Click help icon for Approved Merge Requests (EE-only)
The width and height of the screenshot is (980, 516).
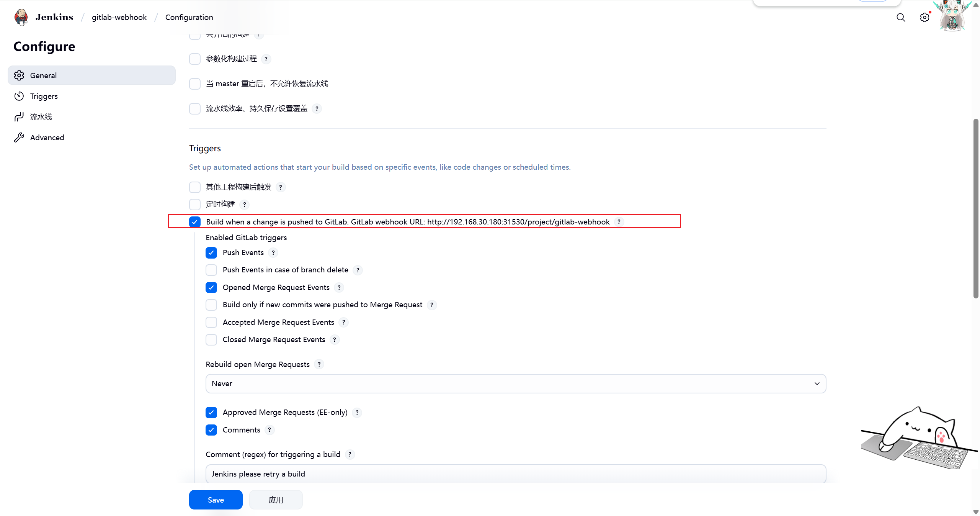coord(357,413)
